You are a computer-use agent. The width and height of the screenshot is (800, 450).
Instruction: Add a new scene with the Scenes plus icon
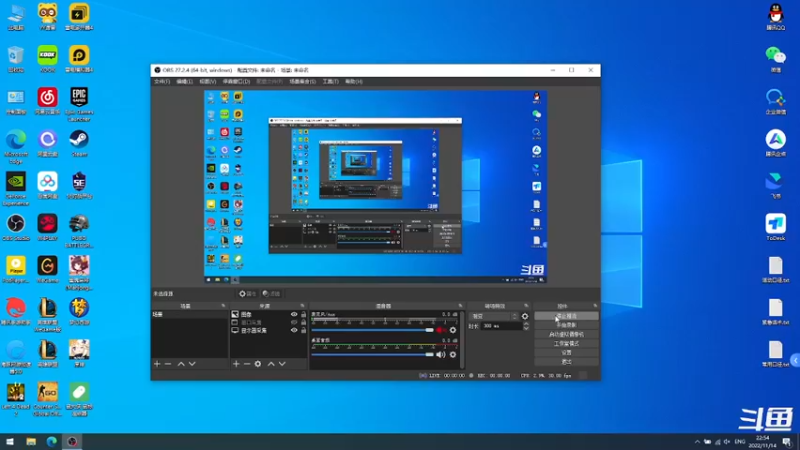(157, 364)
